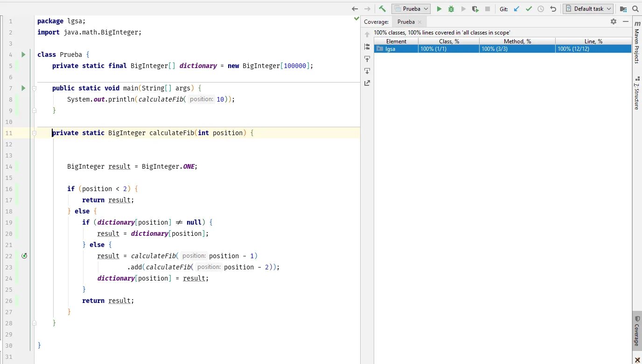The height and width of the screenshot is (364, 642).
Task: Click green coverage marker on line 14
Action: [x=17, y=166]
